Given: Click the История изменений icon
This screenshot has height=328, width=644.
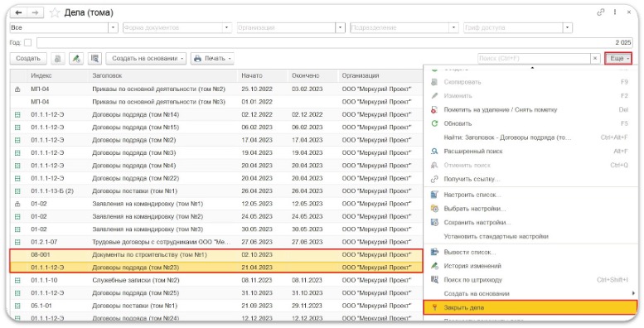Looking at the screenshot, I should pyautogui.click(x=434, y=266).
